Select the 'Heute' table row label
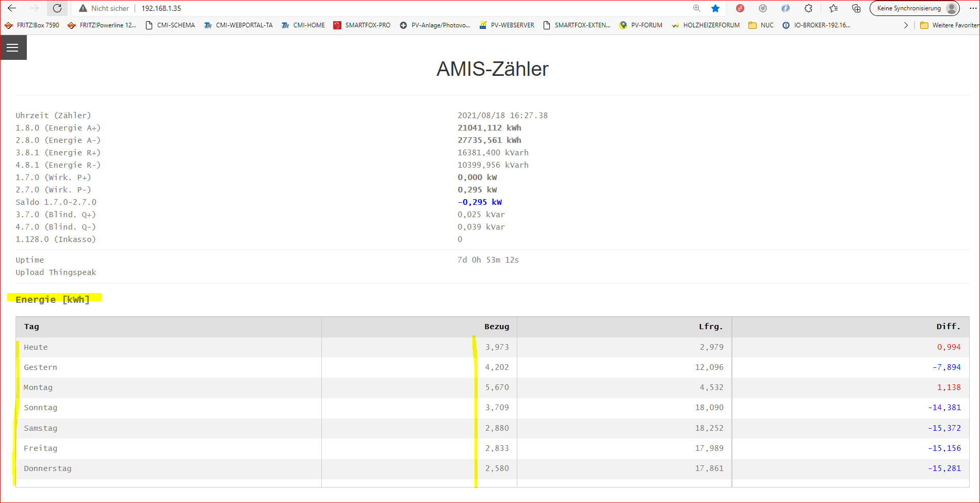This screenshot has width=980, height=503. click(x=36, y=347)
